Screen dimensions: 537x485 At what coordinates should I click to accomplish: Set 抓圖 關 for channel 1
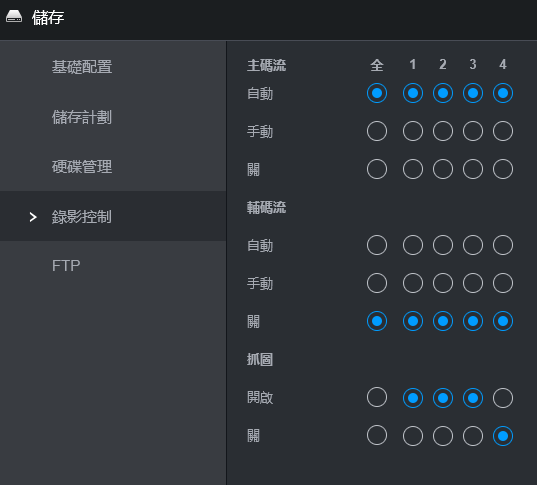tap(413, 436)
